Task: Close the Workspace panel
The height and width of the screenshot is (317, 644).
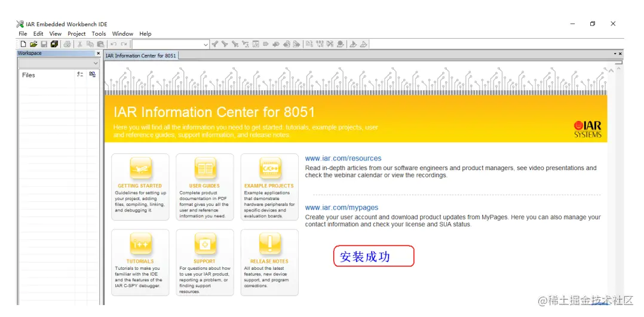Action: (x=98, y=53)
